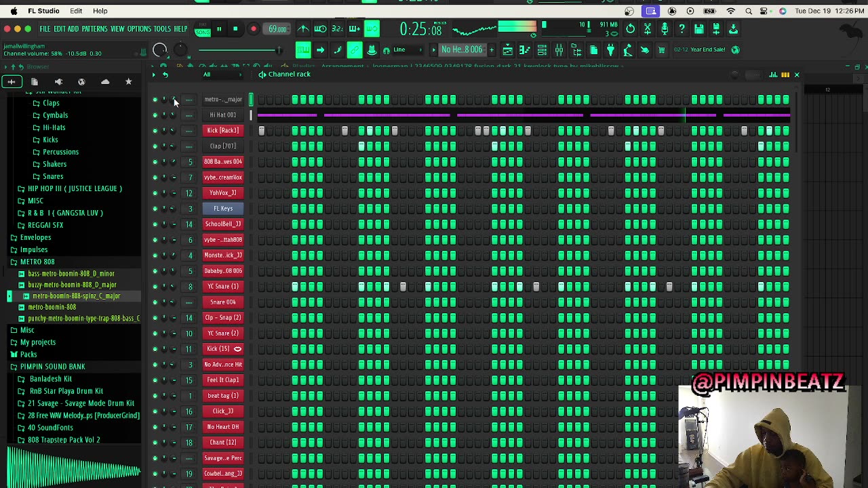Open project picker copy icon
The height and width of the screenshot is (488, 868).
pyautogui.click(x=593, y=49)
